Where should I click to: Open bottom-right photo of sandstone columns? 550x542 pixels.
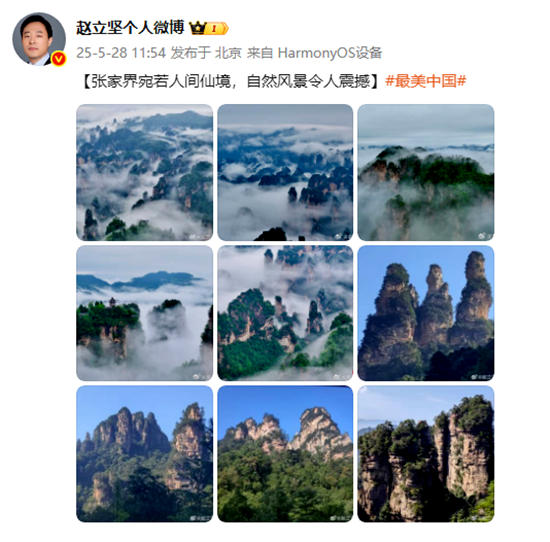tap(426, 454)
